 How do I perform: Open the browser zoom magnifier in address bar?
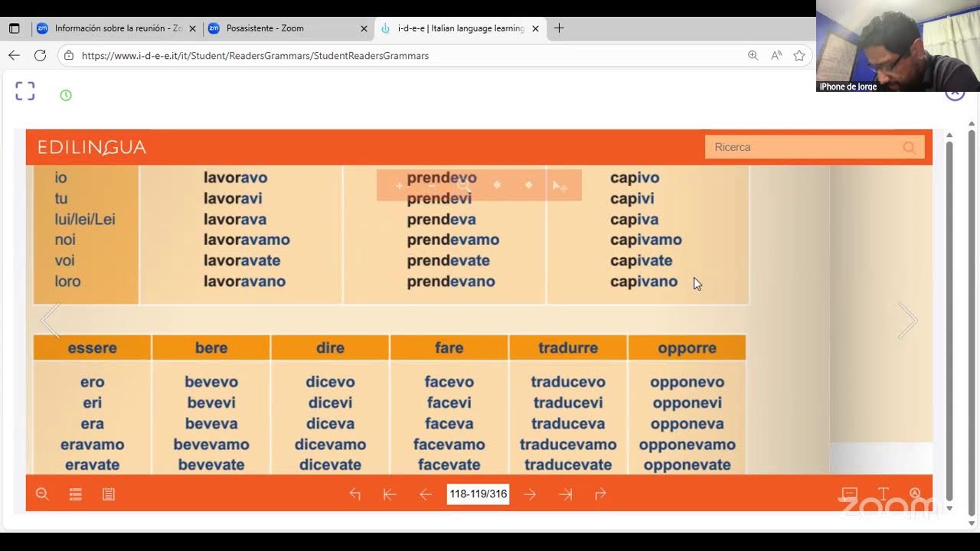point(753,55)
